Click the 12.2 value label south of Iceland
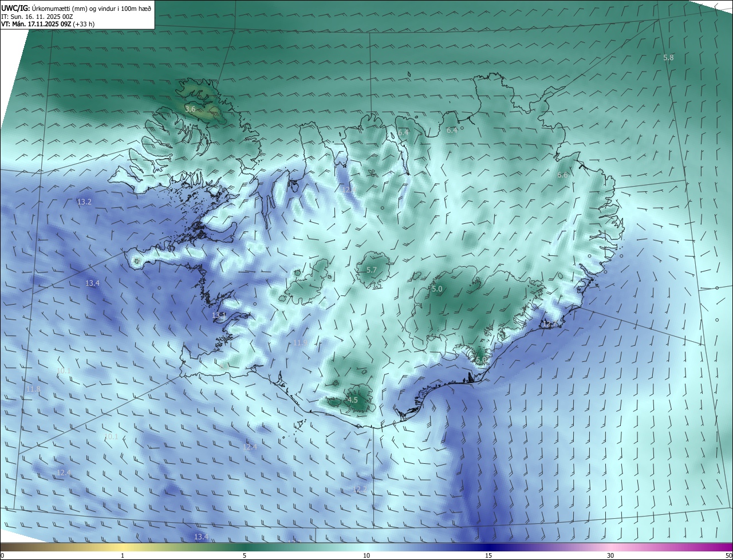Screen dimensions: 733x560 [360, 489]
